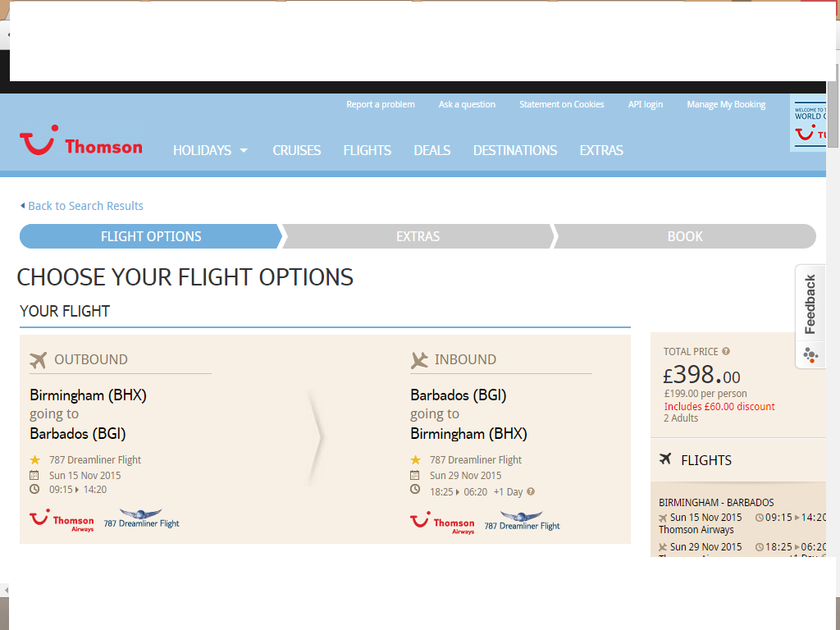Viewport: 840px width, 630px height.
Task: Click the star icon by the inbound Dreamliner Flight
Action: tap(416, 459)
